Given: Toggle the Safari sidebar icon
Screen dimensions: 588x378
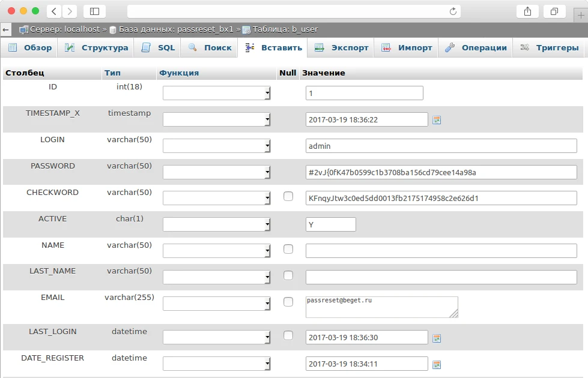Looking at the screenshot, I should [x=94, y=11].
